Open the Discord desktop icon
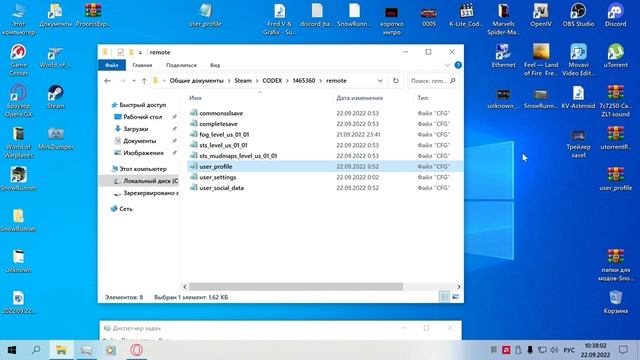 click(x=616, y=15)
